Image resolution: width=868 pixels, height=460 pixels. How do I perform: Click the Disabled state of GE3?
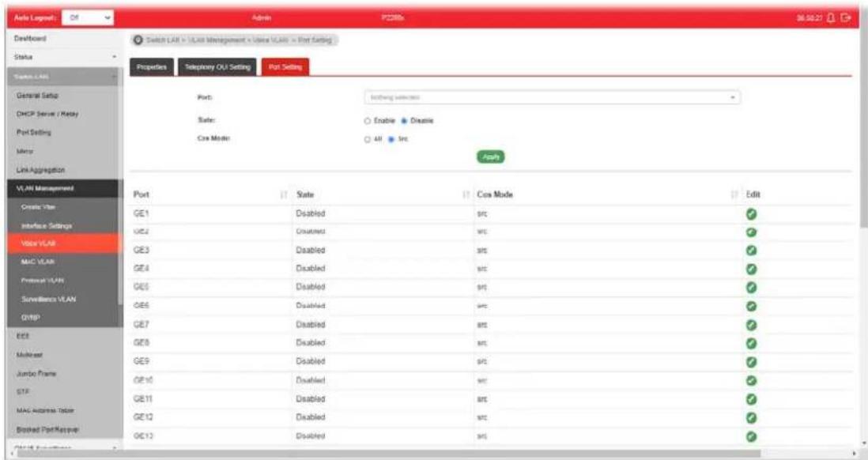311,251
